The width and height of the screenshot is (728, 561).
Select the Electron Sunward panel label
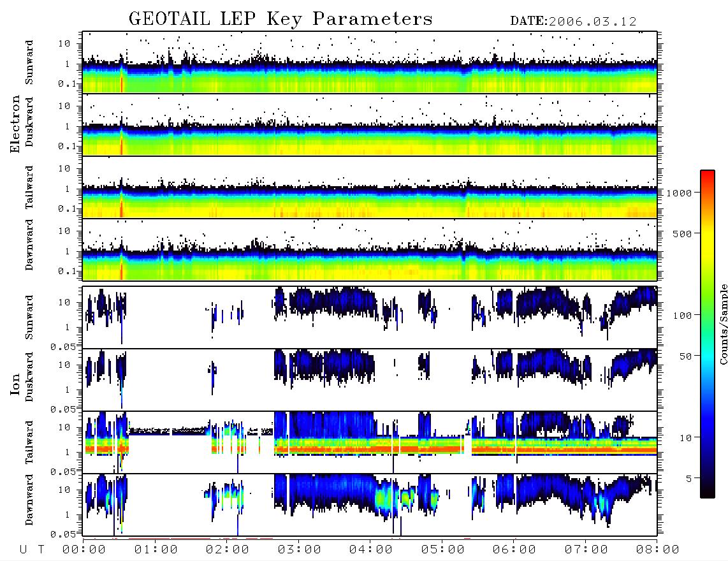pos(29,62)
